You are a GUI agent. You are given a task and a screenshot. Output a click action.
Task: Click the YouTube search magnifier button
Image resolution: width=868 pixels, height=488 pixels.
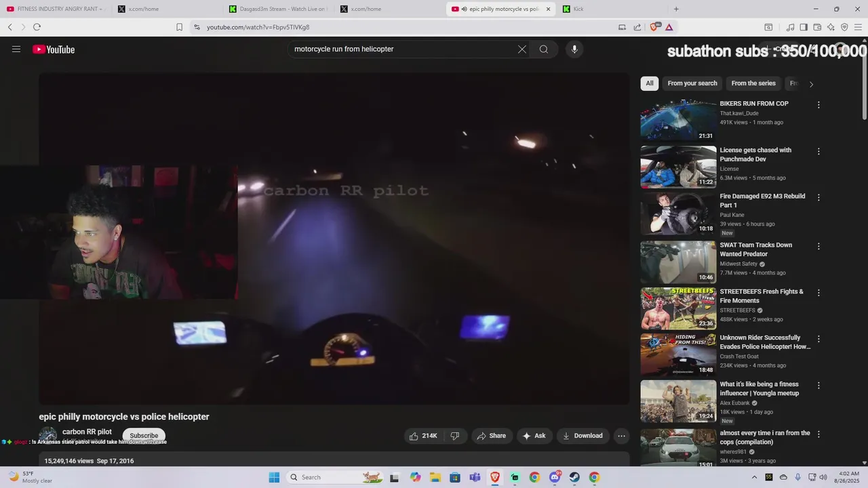[544, 49]
